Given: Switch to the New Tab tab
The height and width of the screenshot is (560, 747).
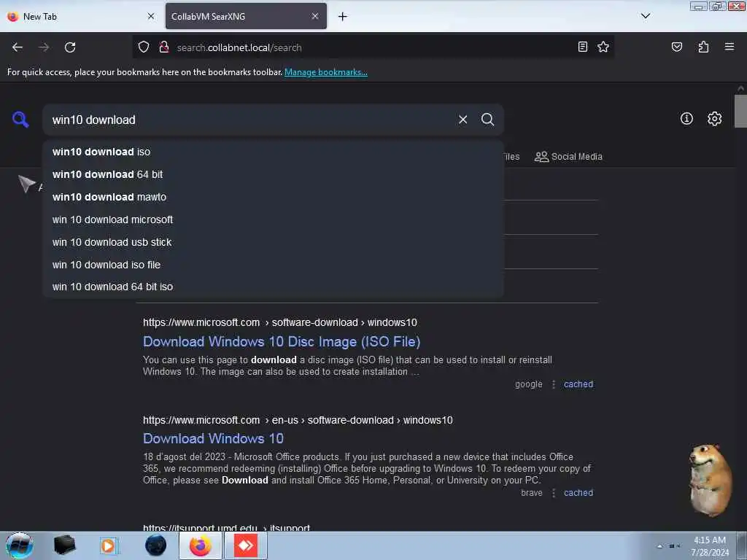Looking at the screenshot, I should click(x=81, y=16).
